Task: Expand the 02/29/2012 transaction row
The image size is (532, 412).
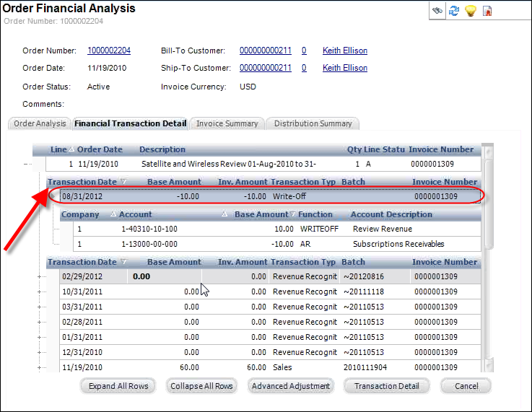Action: 40,276
